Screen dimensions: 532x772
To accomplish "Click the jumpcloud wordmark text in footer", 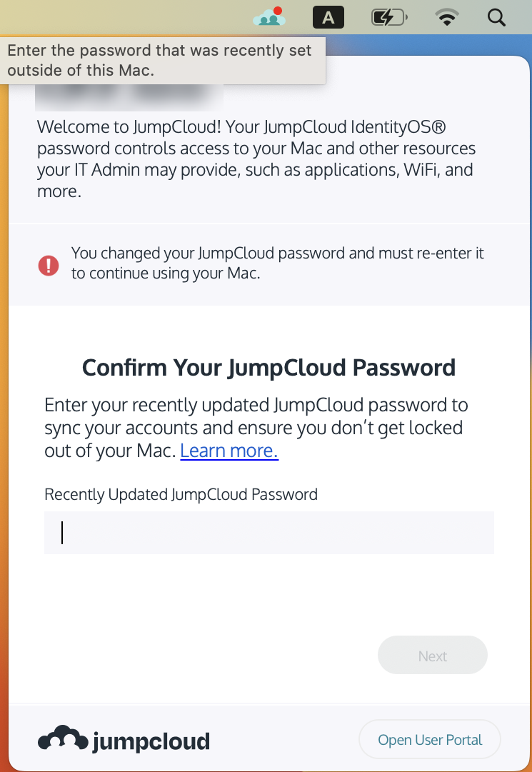I will pyautogui.click(x=151, y=741).
